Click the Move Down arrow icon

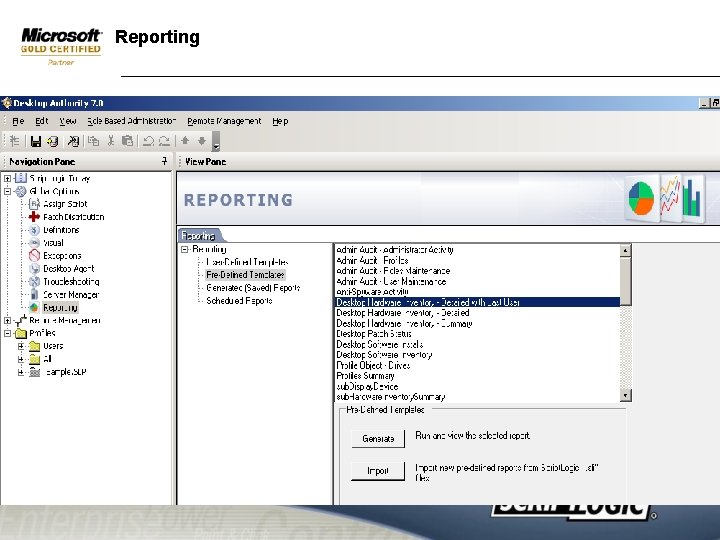coord(202,141)
